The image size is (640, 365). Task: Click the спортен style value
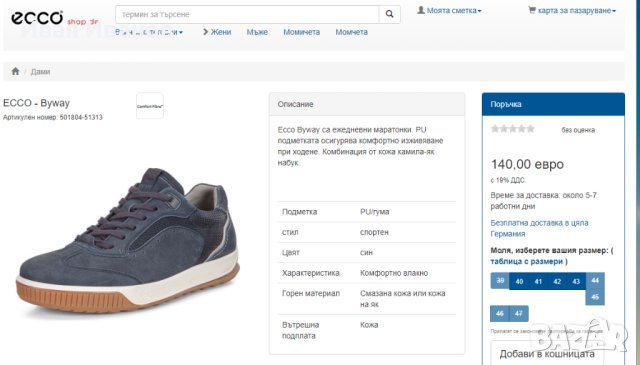coord(374,232)
